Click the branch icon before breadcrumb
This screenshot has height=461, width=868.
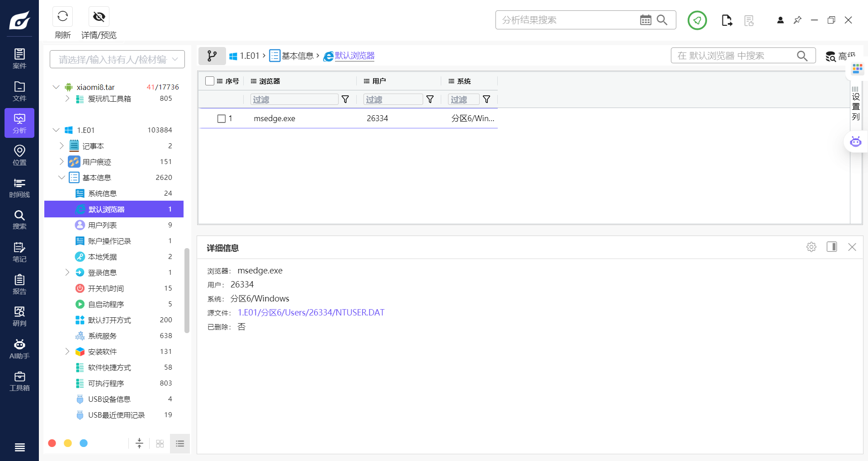[212, 56]
